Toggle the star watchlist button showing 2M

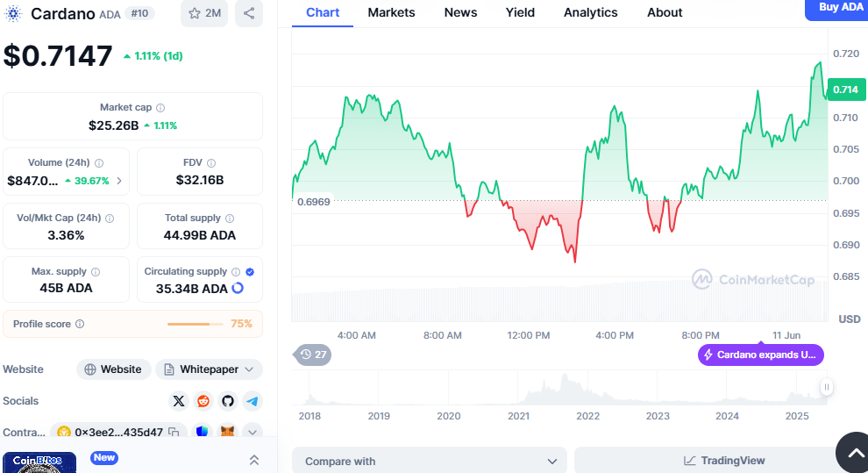(203, 13)
